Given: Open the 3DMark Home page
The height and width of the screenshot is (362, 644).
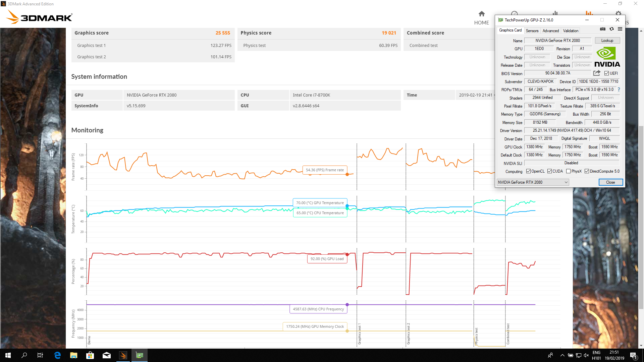Looking at the screenshot, I should click(x=481, y=18).
